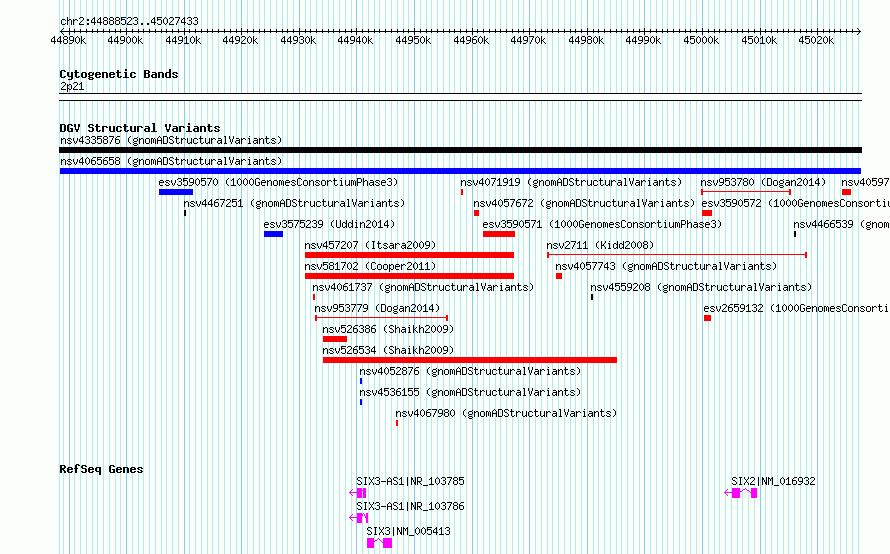Image resolution: width=890 pixels, height=554 pixels.
Task: Click the short red nsv526386 bar
Action: (x=335, y=339)
